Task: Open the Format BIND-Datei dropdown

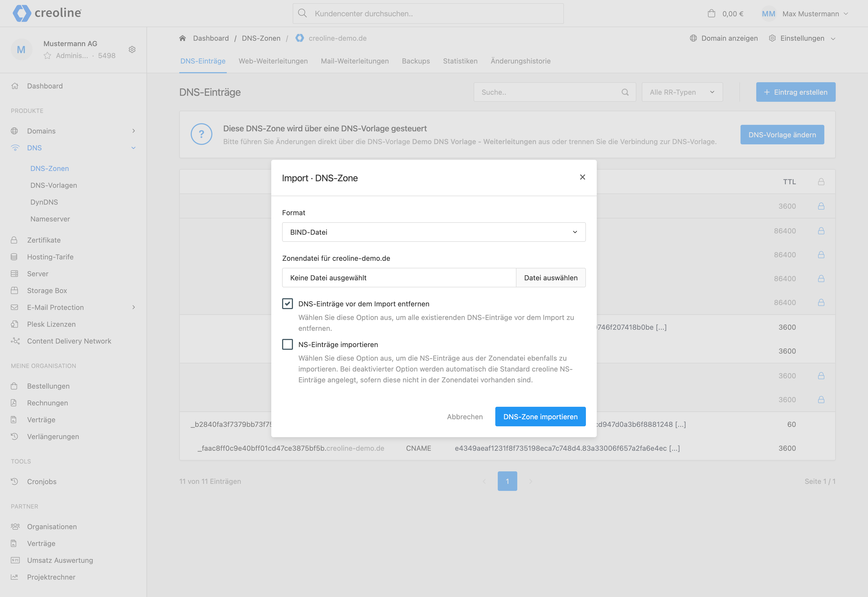Action: (434, 232)
